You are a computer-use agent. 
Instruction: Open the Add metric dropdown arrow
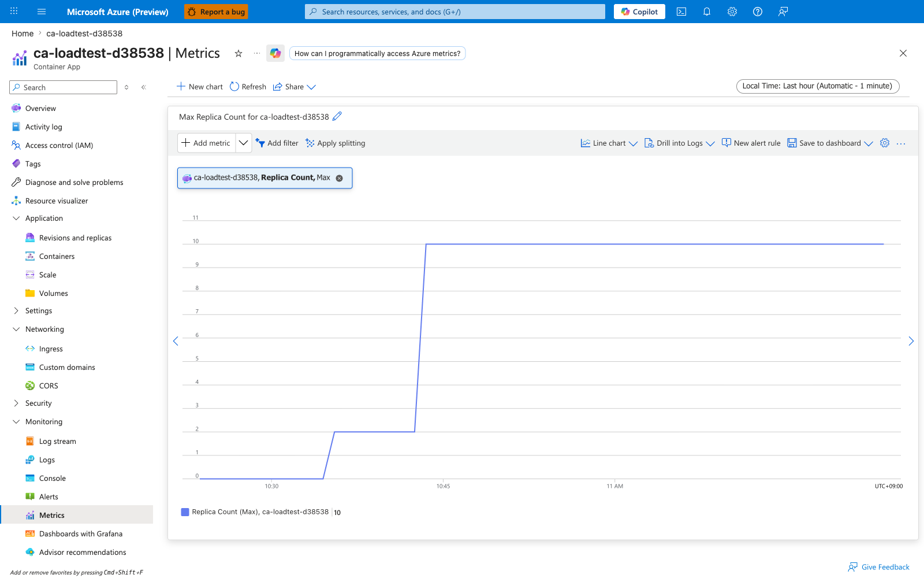244,143
